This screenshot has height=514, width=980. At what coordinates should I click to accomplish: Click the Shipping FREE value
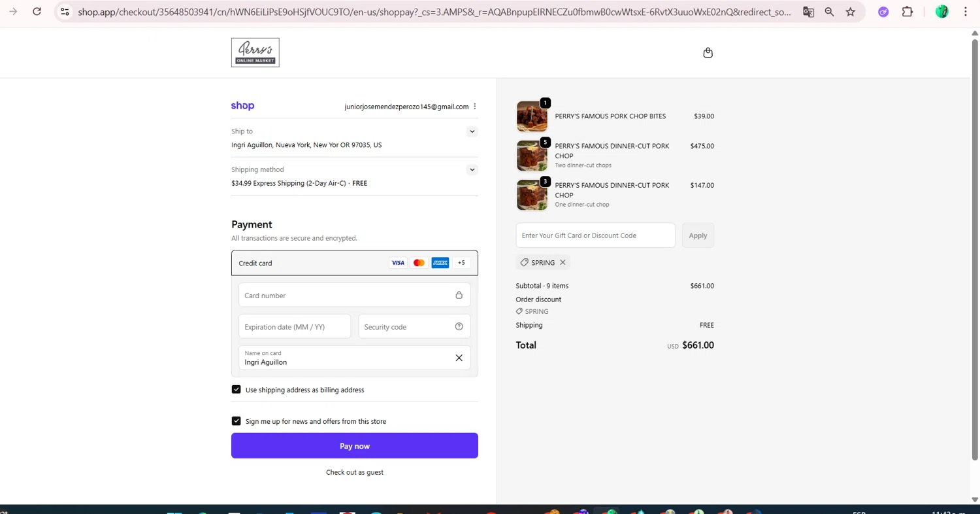pyautogui.click(x=706, y=325)
